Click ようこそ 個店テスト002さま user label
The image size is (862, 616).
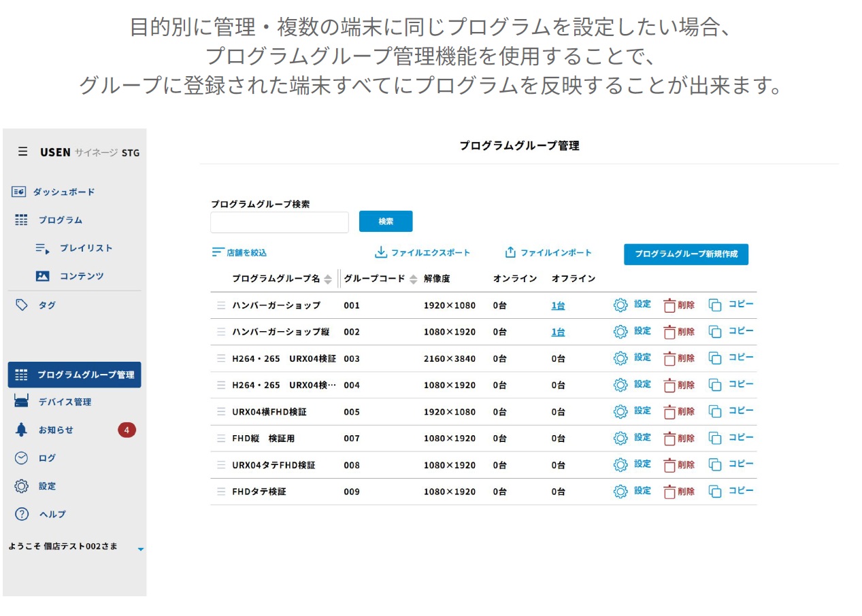click(63, 546)
